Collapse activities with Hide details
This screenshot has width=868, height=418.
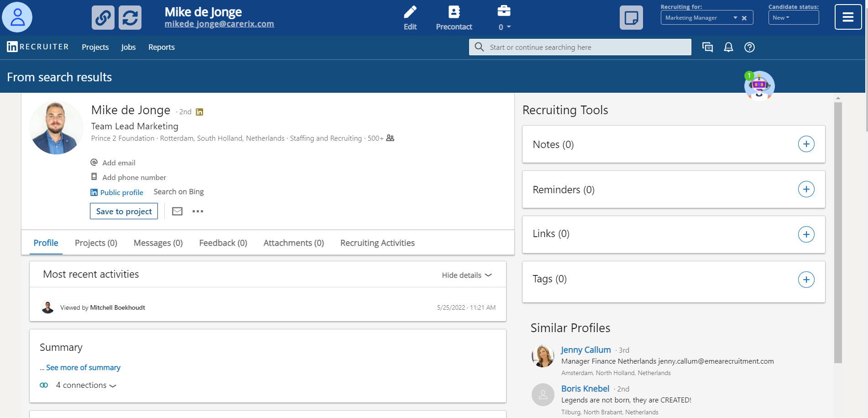466,275
